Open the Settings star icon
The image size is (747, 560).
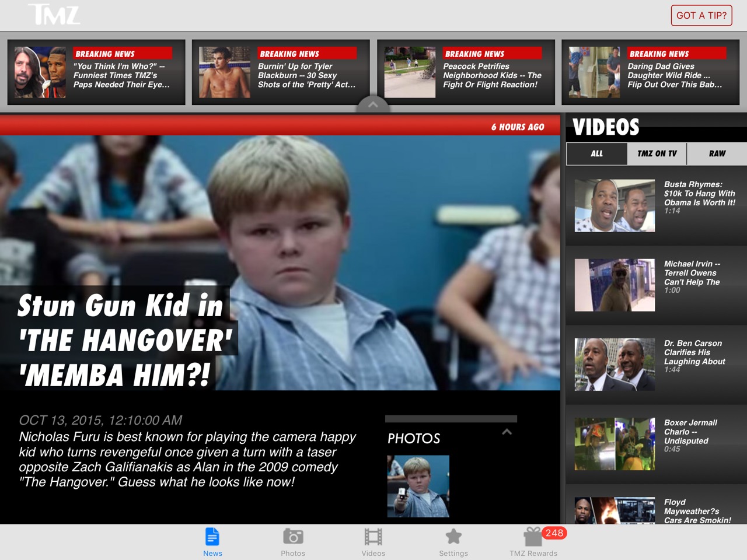[453, 537]
